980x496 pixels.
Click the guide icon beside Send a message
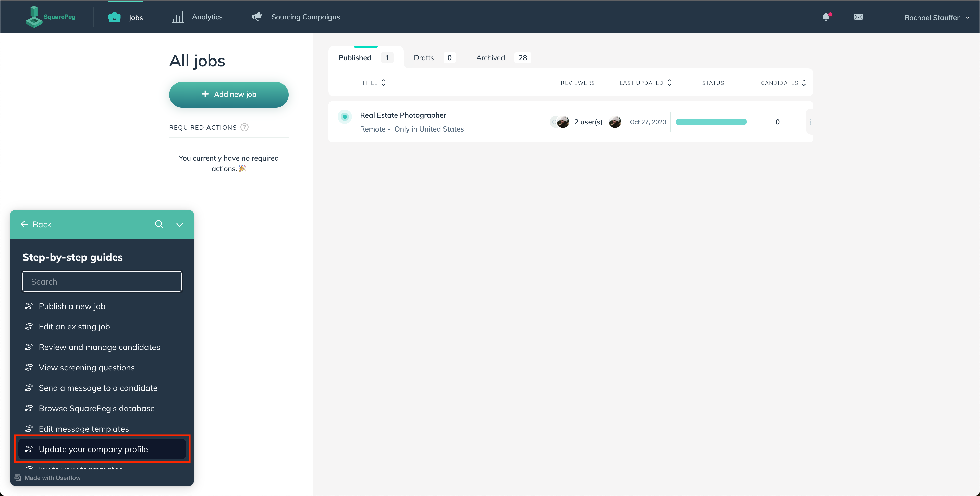tap(29, 388)
